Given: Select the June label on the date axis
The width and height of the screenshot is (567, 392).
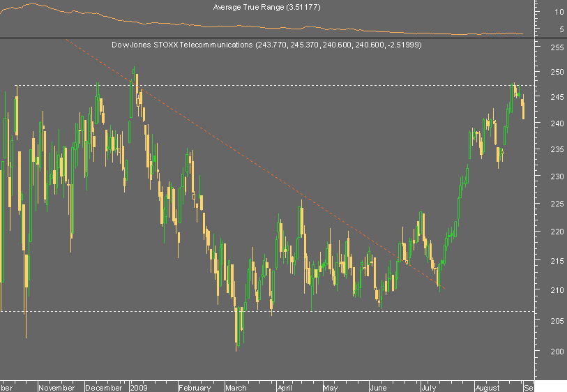Looking at the screenshot, I should [x=378, y=388].
